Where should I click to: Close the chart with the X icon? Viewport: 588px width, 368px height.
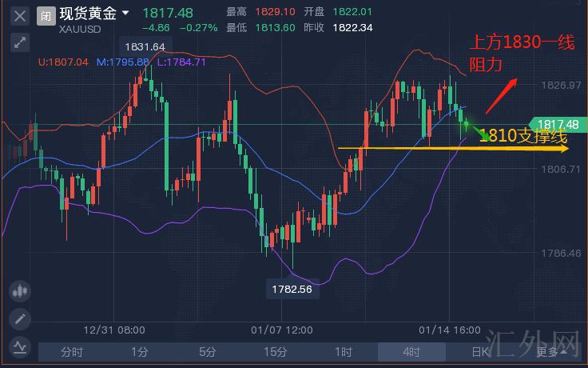(20, 14)
